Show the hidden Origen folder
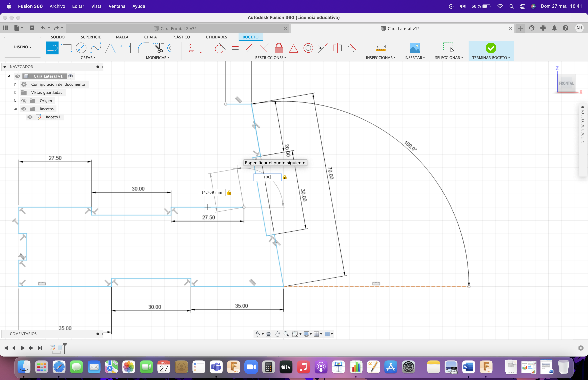The width and height of the screenshot is (588, 380). pyautogui.click(x=24, y=101)
